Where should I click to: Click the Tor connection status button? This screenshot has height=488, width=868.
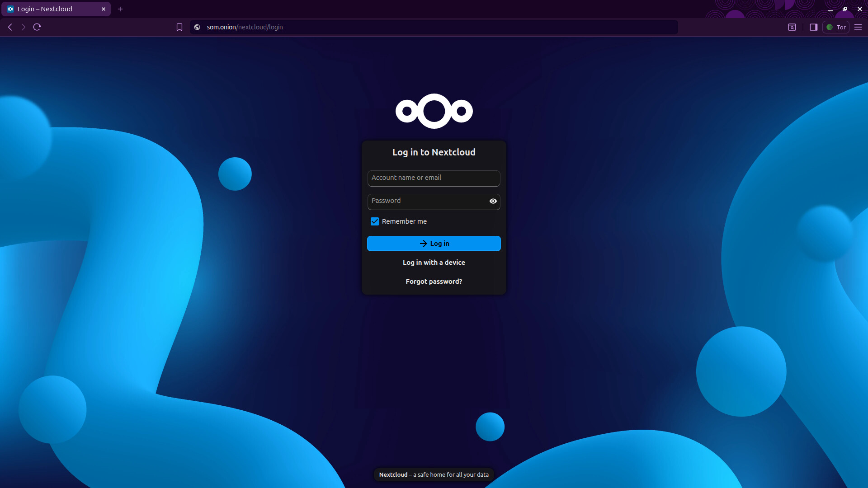coord(836,27)
